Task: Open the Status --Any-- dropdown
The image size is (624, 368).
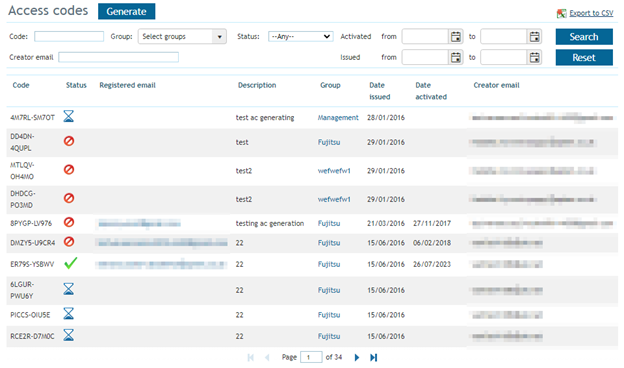Action: pyautogui.click(x=300, y=37)
